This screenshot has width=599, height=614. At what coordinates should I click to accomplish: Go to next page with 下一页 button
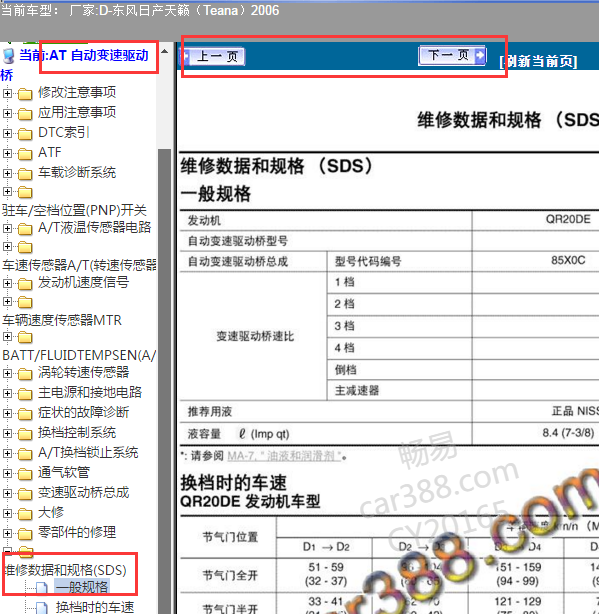pyautogui.click(x=452, y=55)
